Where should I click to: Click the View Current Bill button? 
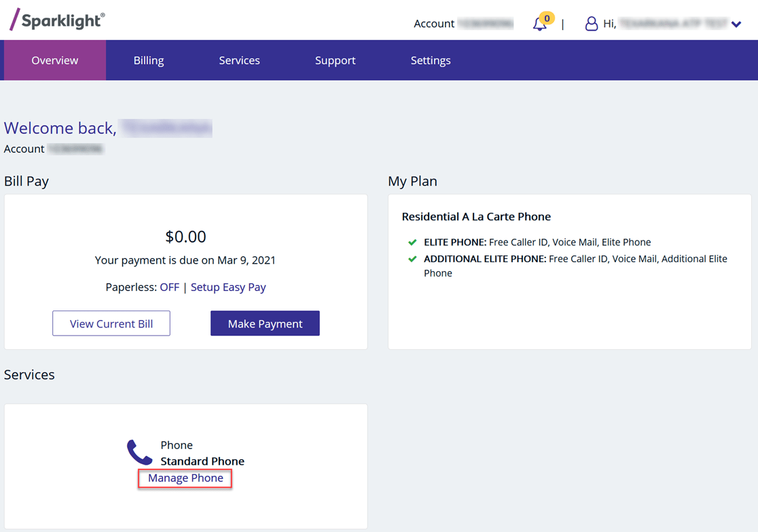111,323
